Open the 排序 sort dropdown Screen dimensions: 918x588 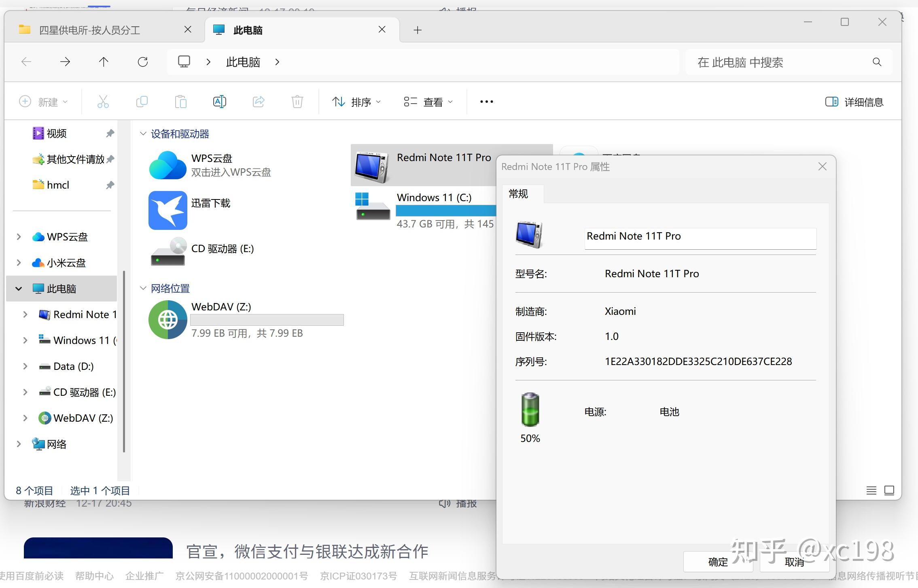coord(356,102)
